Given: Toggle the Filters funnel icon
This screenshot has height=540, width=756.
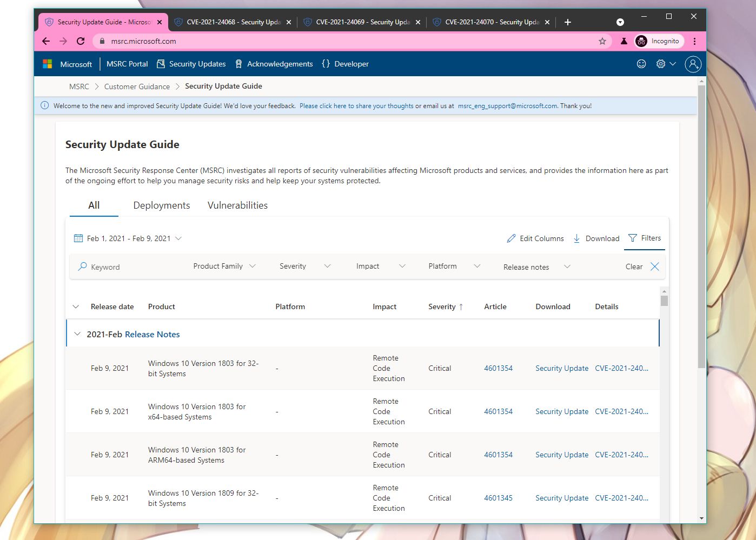Looking at the screenshot, I should 633,238.
